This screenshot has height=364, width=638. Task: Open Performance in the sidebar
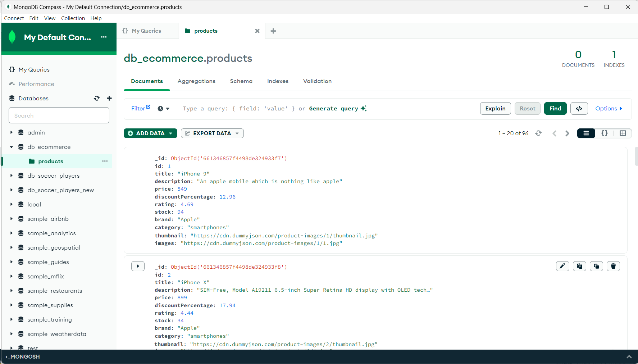[x=36, y=84]
